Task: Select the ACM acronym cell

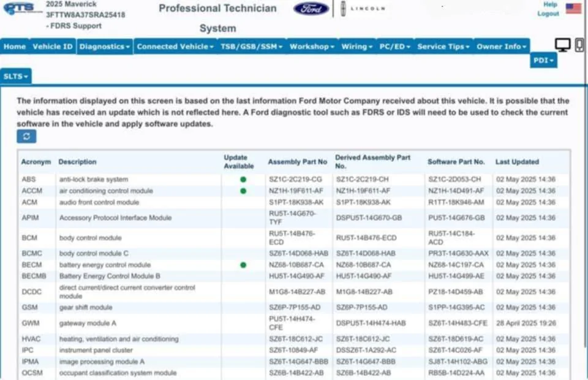Action: (x=29, y=202)
